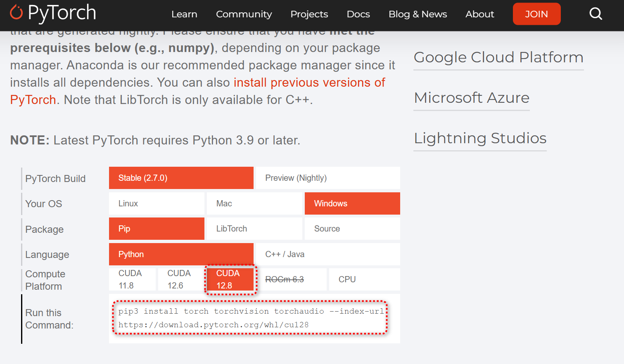Select the Pip package option
624x364 pixels.
(x=157, y=229)
